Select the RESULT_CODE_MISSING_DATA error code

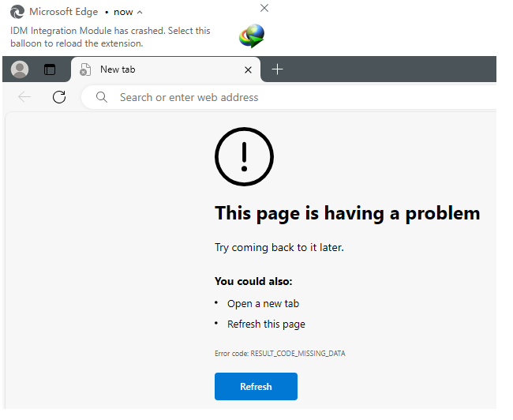(x=298, y=354)
